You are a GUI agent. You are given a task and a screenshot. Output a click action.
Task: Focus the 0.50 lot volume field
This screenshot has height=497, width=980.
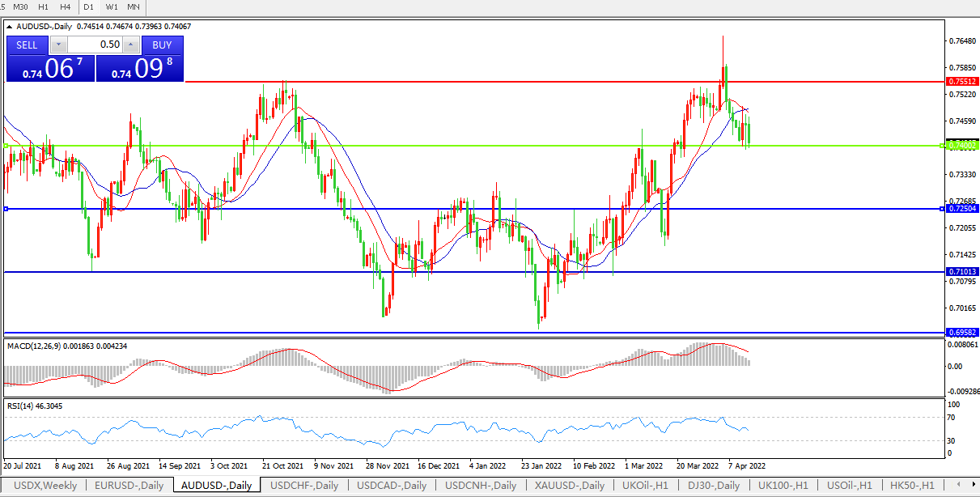pyautogui.click(x=94, y=45)
